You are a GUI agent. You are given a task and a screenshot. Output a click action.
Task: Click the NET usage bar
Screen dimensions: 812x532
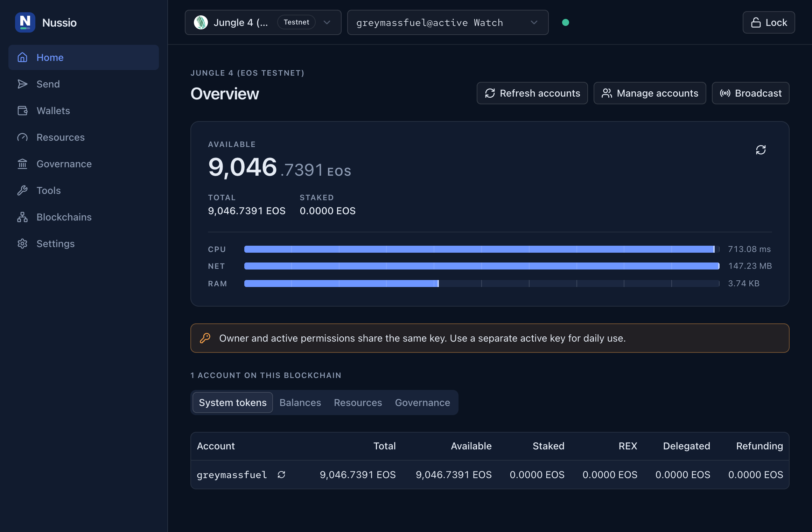pyautogui.click(x=482, y=266)
